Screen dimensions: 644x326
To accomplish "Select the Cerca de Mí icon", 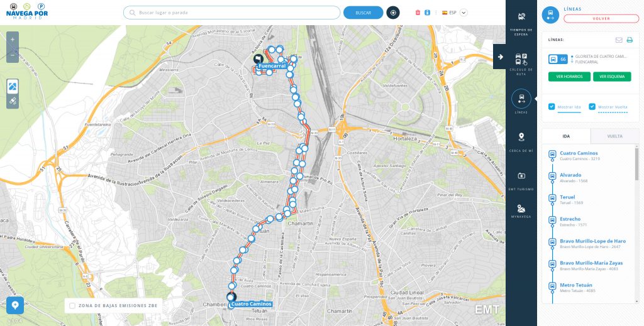I will (521, 141).
